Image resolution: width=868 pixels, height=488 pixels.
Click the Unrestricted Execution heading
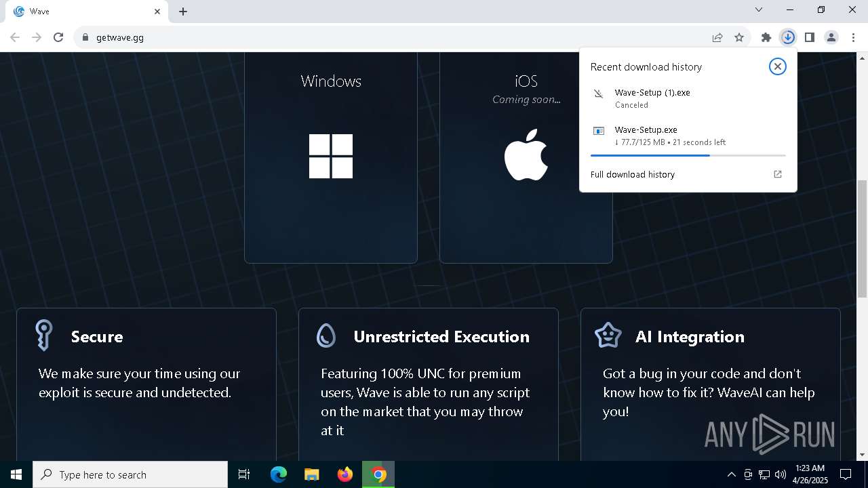coord(441,337)
